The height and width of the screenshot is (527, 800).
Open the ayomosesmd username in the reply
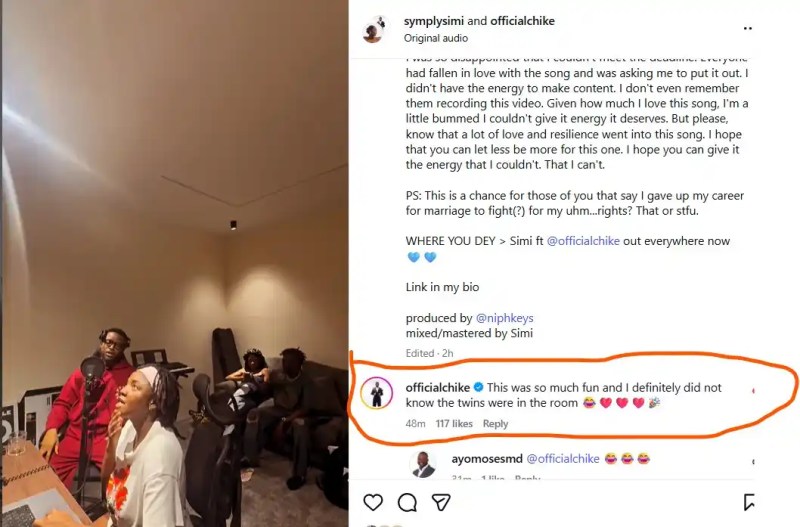(487, 459)
